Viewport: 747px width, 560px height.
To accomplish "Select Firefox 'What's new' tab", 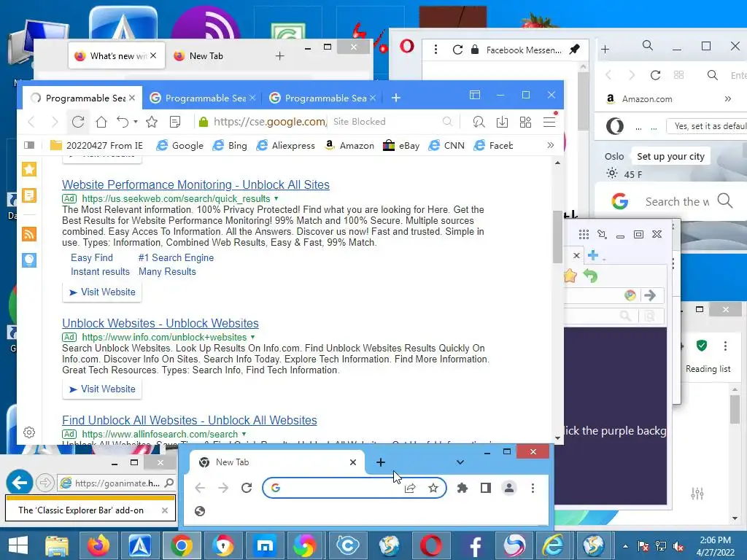I will pyautogui.click(x=117, y=55).
